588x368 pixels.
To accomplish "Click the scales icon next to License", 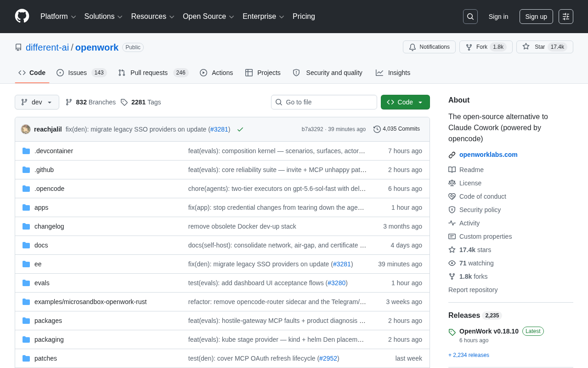I will click(452, 183).
